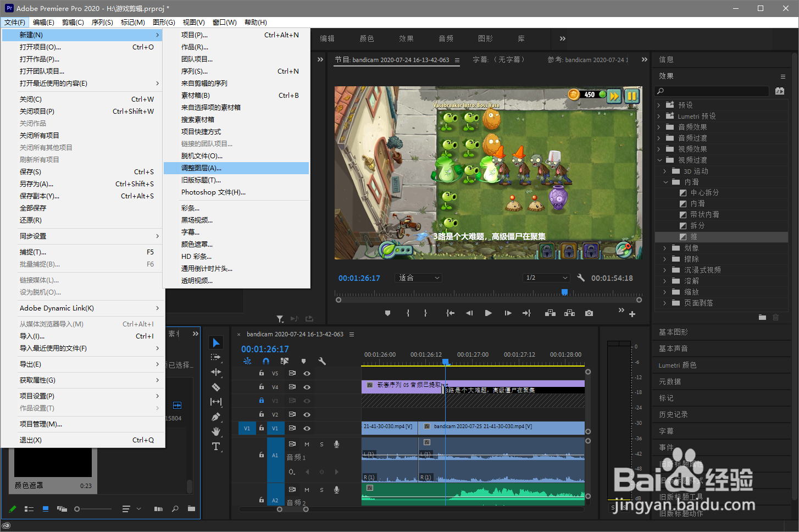Screen dimensions: 799x532
Task: Select the Hand tool
Action: [x=216, y=431]
